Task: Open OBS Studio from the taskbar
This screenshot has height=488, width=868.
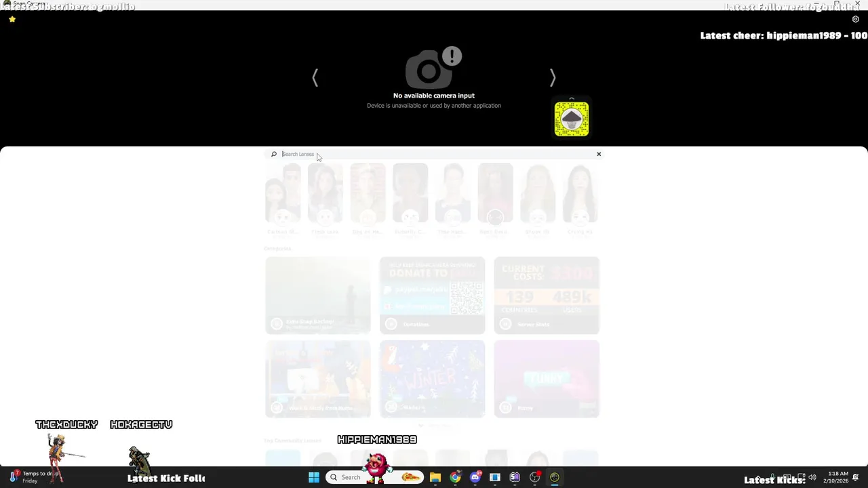Action: (x=534, y=477)
